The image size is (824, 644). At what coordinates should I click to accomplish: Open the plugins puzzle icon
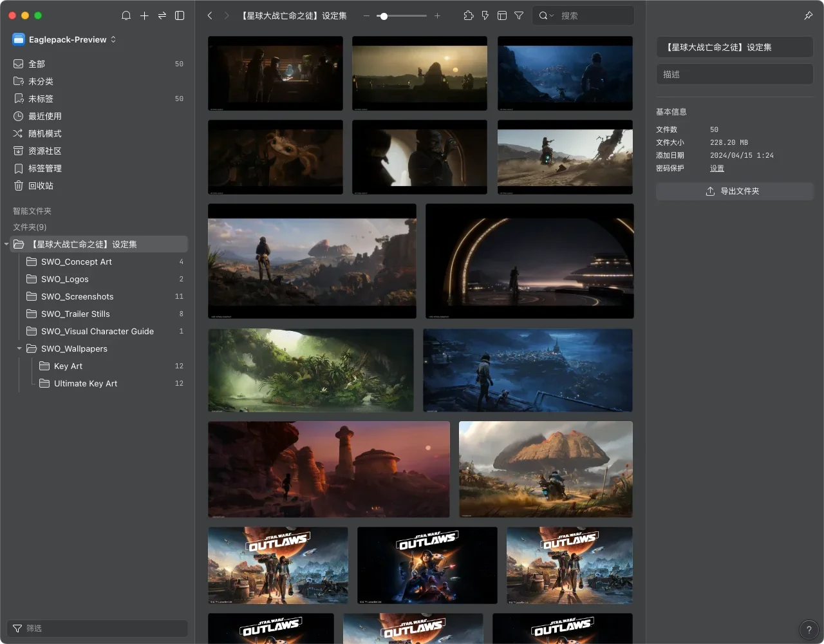pyautogui.click(x=469, y=15)
